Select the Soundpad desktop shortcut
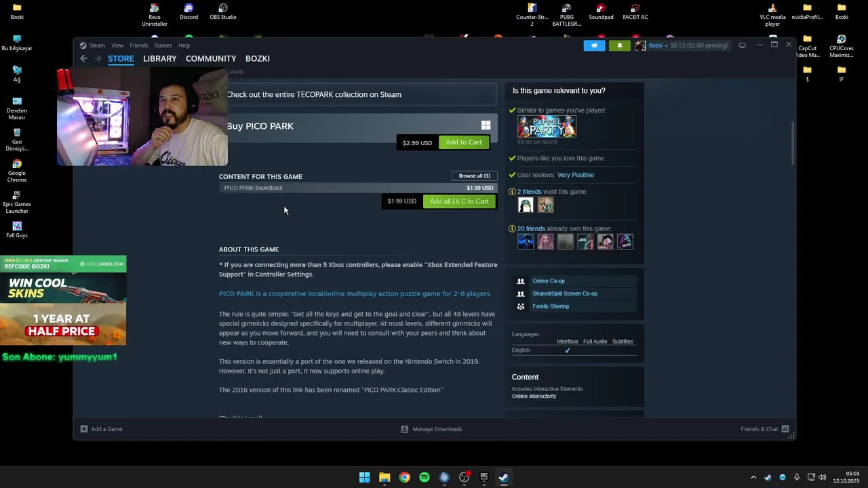868x488 pixels. point(601,12)
